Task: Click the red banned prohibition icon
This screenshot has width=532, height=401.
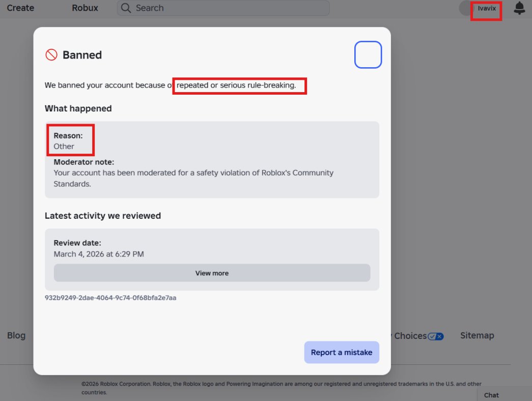Action: point(51,54)
